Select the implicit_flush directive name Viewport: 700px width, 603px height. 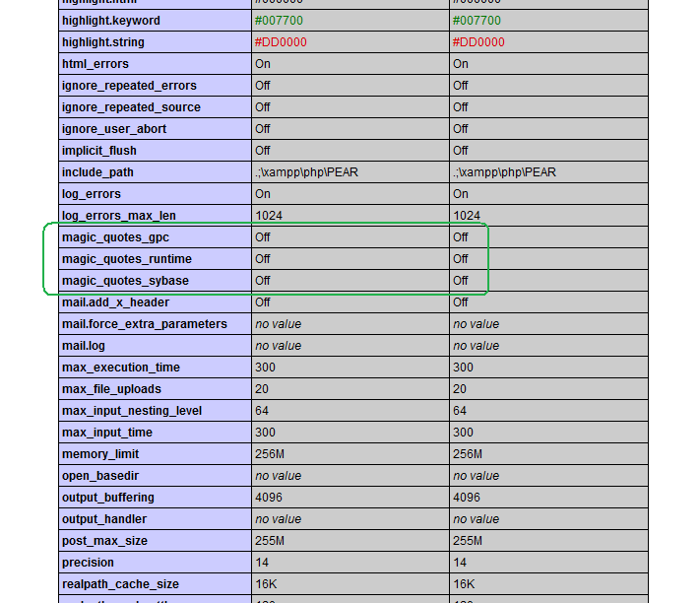pyautogui.click(x=99, y=151)
